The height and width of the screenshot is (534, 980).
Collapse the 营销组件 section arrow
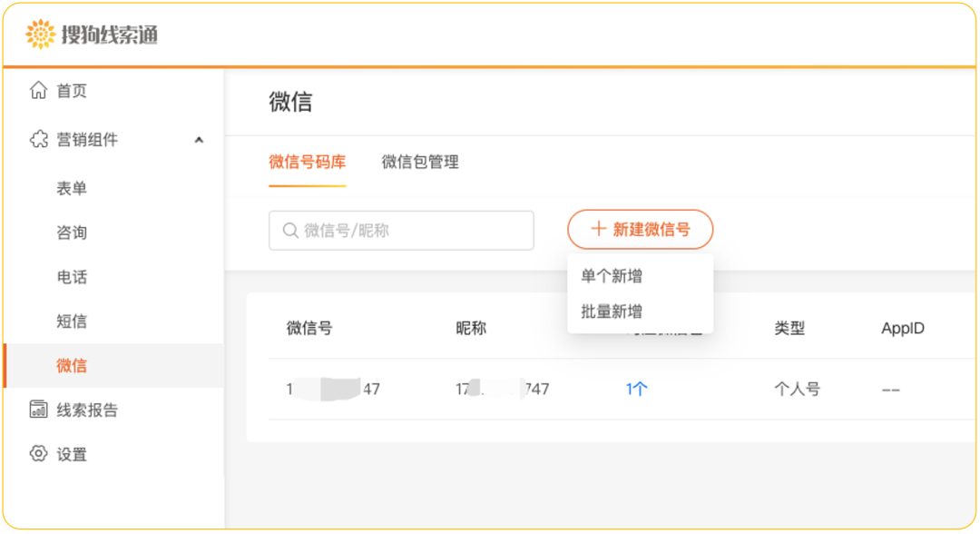point(199,140)
